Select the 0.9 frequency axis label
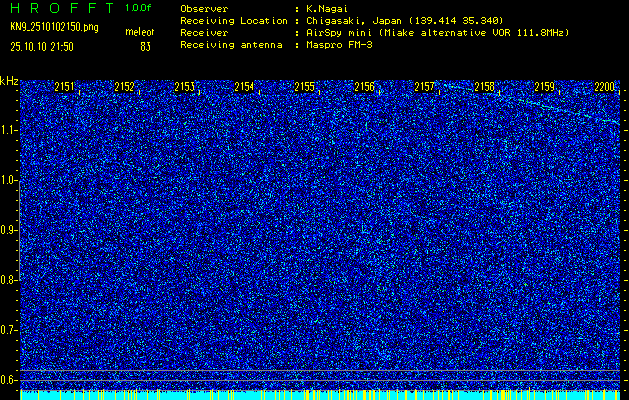The height and width of the screenshot is (400, 629). point(9,230)
